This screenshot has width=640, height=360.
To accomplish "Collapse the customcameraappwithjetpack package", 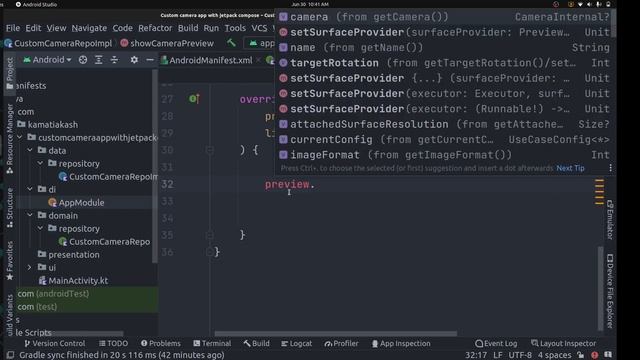I will (20, 138).
